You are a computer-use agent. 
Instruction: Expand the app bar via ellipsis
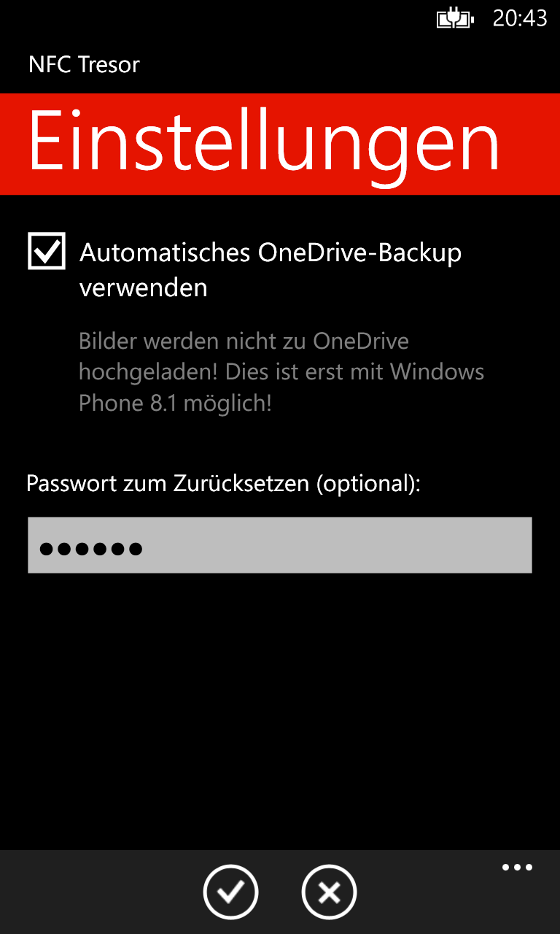(x=517, y=868)
